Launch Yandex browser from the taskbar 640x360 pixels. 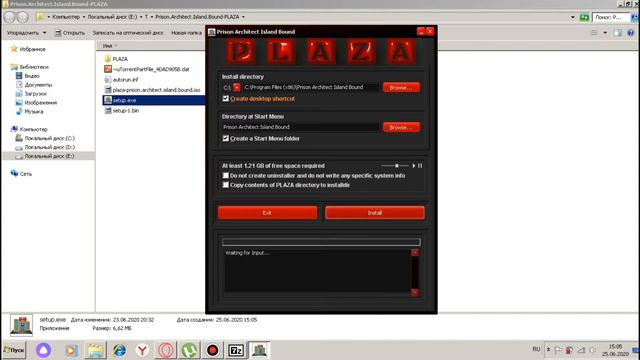tap(142, 350)
